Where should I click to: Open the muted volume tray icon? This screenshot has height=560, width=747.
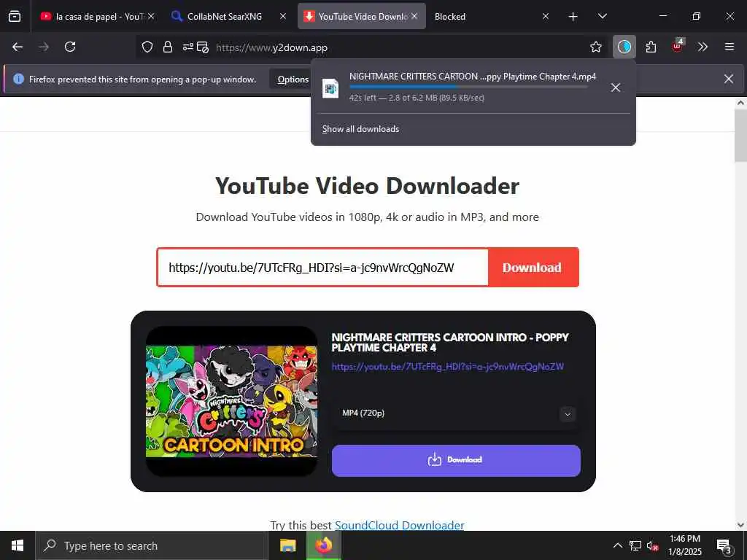coord(653,545)
